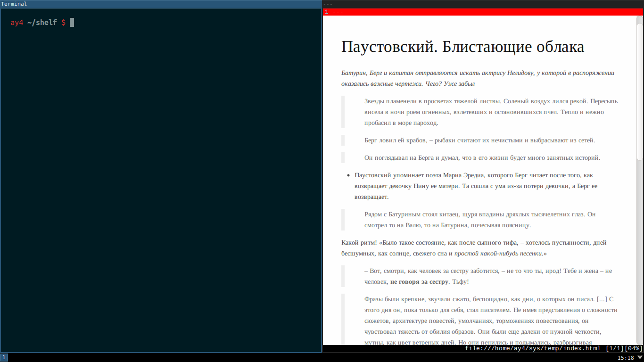Click the italic intro paragraph about Батурин

pyautogui.click(x=478, y=78)
